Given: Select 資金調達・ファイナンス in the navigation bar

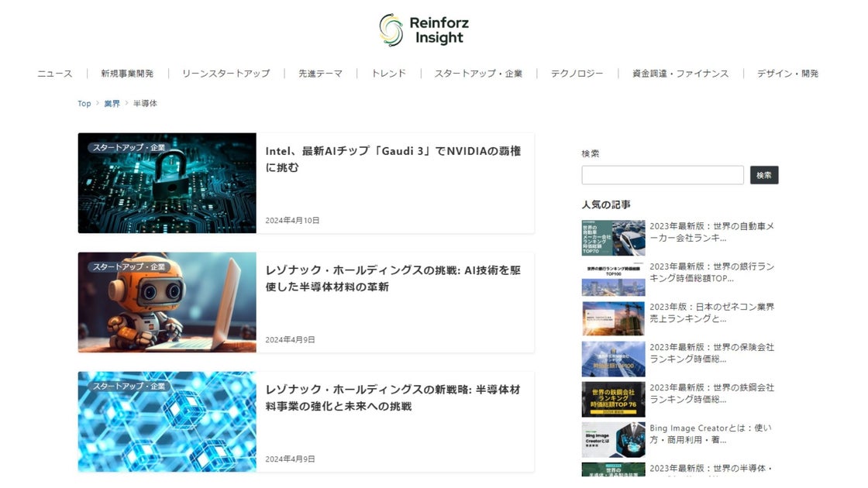Looking at the screenshot, I should tap(680, 74).
